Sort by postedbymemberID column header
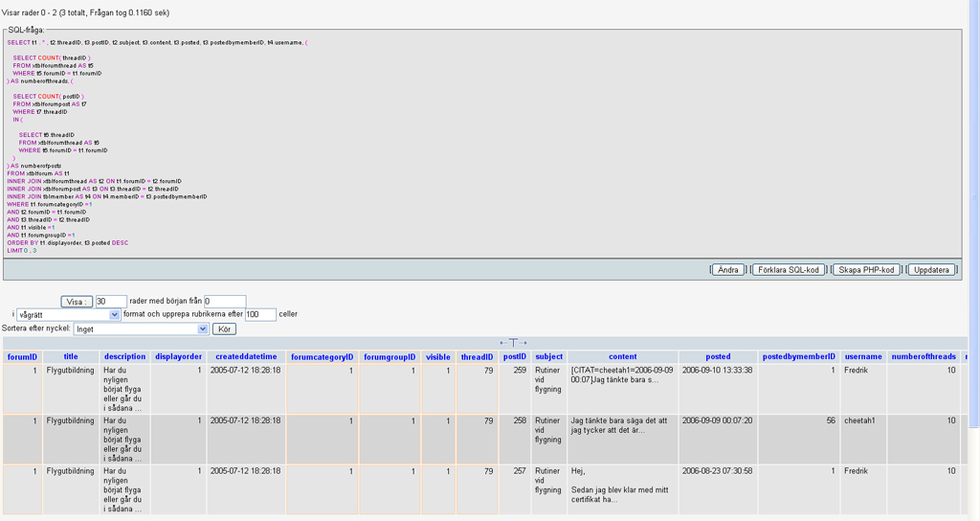Screen dimensions: 980x521 tap(799, 356)
